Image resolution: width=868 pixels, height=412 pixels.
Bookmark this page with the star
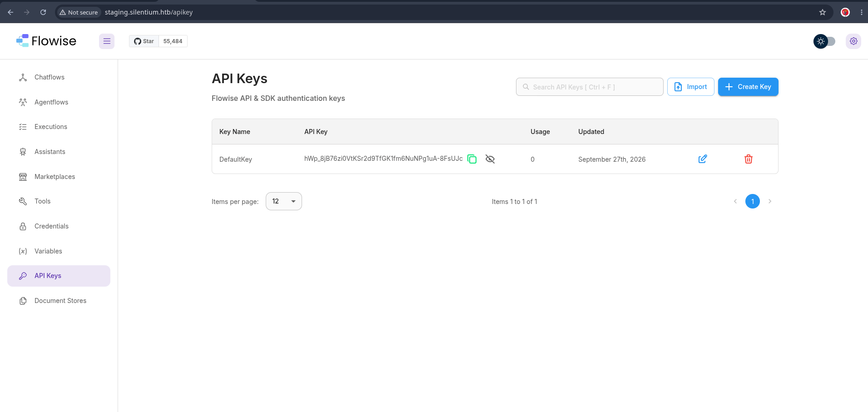point(823,12)
